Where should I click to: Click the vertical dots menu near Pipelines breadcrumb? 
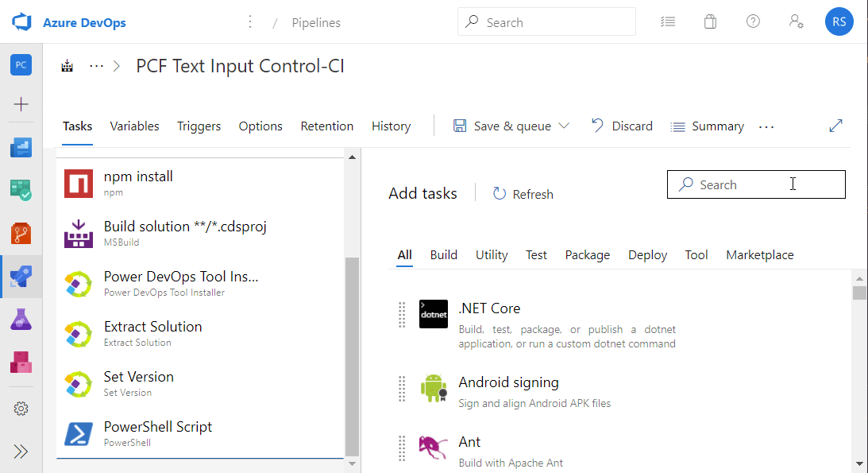point(250,21)
